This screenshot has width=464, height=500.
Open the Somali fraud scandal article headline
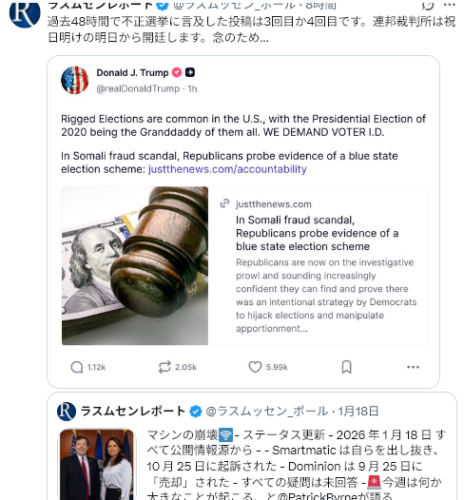pyautogui.click(x=317, y=233)
